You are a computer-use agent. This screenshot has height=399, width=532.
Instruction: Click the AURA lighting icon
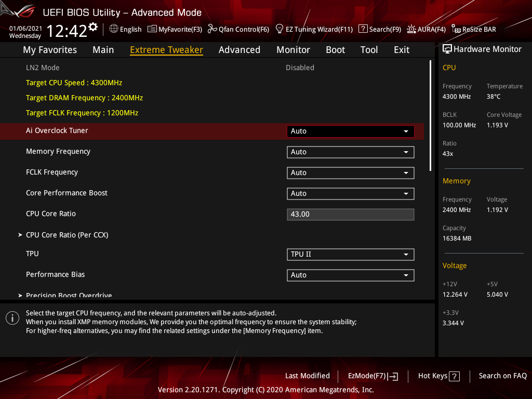coord(411,29)
